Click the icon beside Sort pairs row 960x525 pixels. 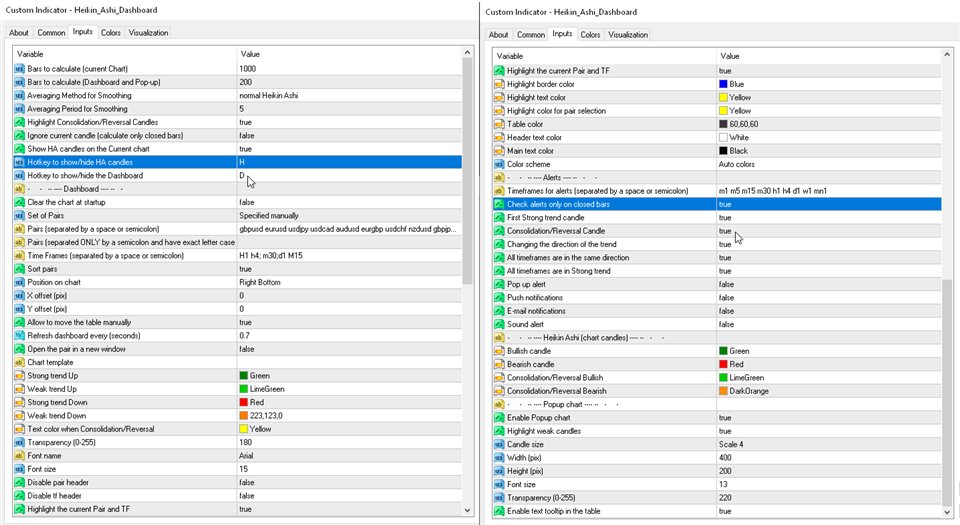pyautogui.click(x=20, y=269)
